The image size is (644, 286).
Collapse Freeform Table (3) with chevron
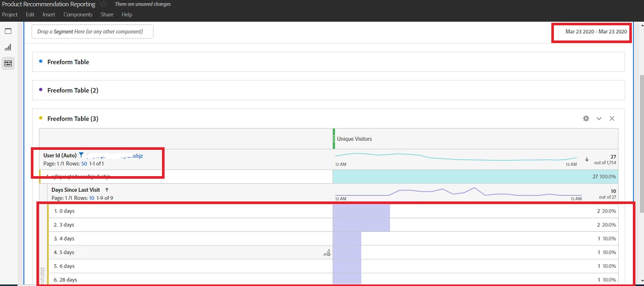pyautogui.click(x=599, y=118)
